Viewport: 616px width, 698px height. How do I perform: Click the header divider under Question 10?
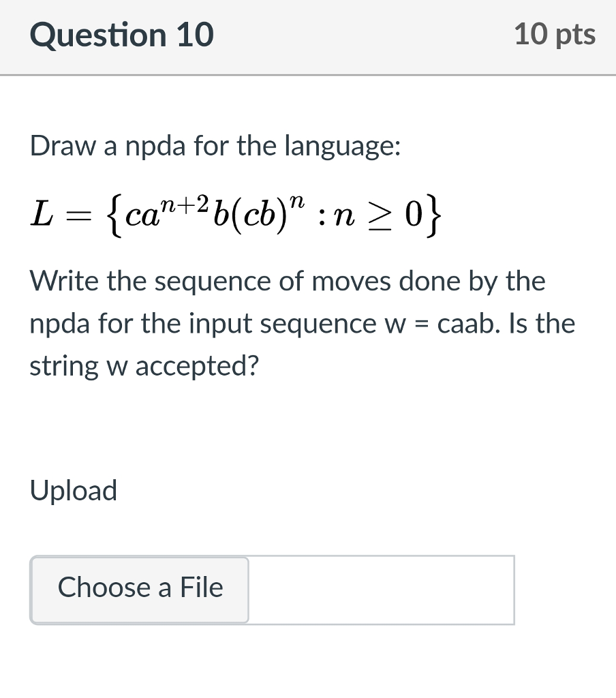308,76
